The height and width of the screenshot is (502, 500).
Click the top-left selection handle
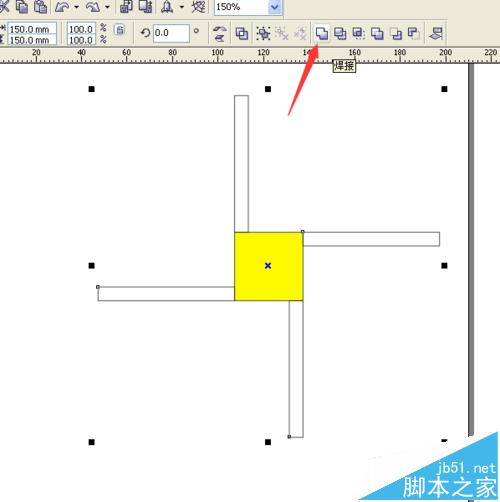point(92,89)
